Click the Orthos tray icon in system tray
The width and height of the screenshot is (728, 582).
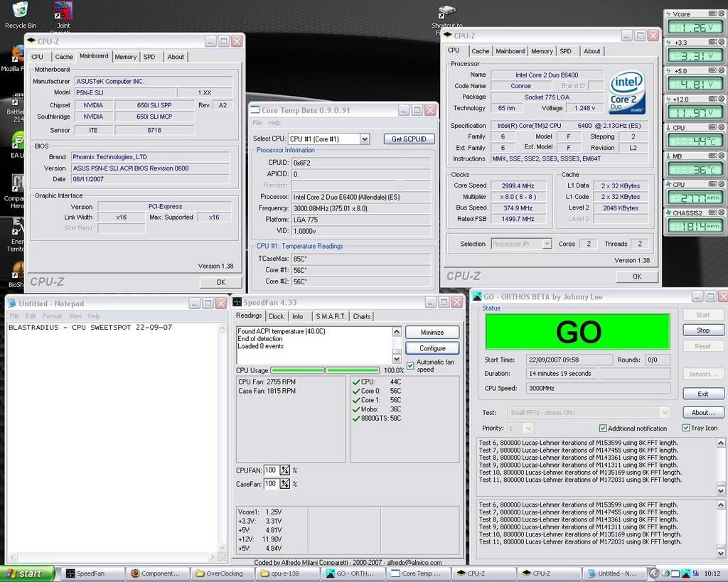[686, 573]
